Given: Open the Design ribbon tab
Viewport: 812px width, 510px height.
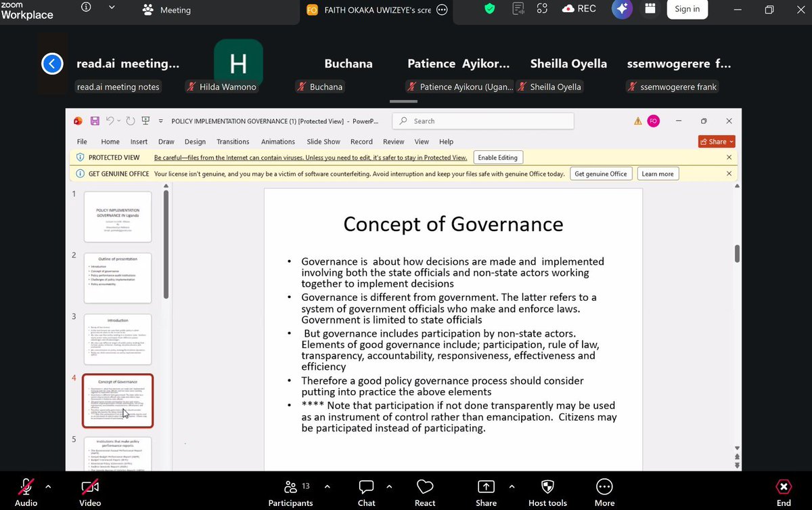Looking at the screenshot, I should click(x=195, y=142).
